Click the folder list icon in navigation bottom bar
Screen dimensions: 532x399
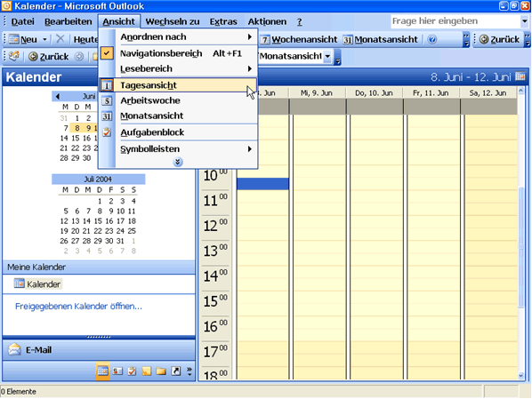click(161, 371)
